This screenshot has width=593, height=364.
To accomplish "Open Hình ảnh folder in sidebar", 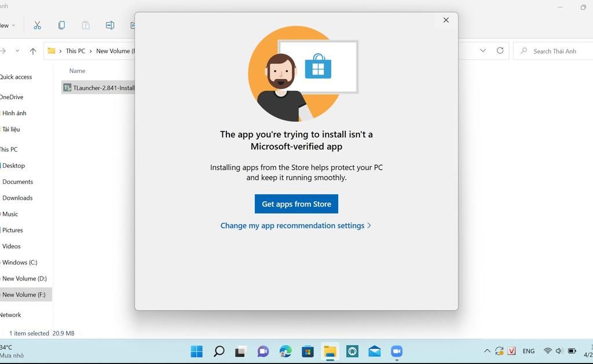I will coord(14,113).
